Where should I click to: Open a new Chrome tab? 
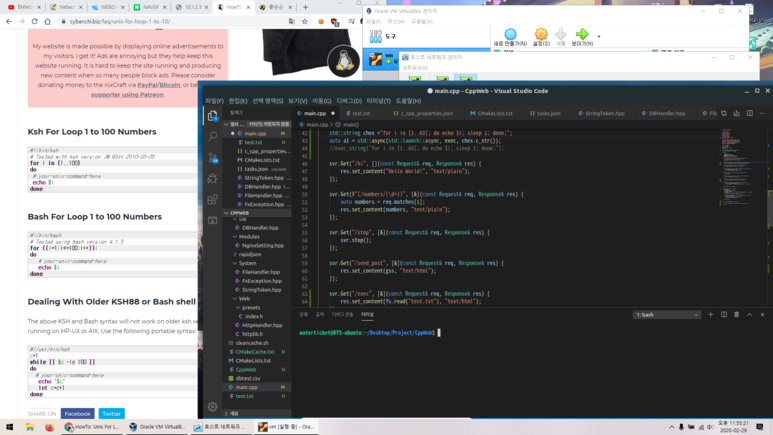tap(305, 7)
